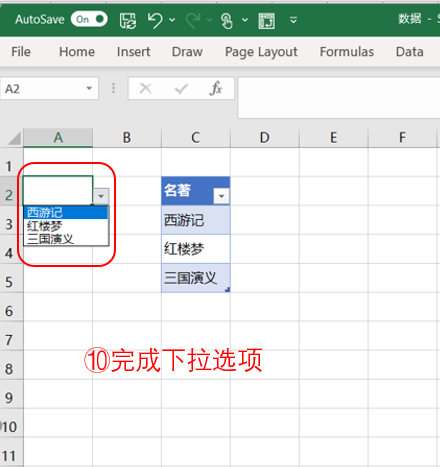Toggle the AutoSave switch
Screen dimensions: 440x467
pos(89,19)
